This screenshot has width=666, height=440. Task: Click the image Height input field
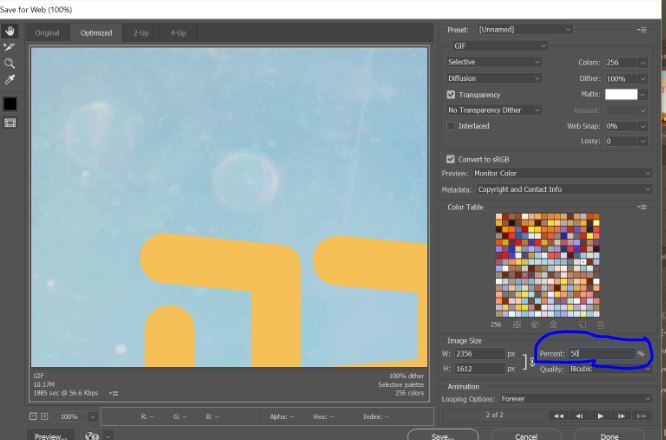pos(480,369)
